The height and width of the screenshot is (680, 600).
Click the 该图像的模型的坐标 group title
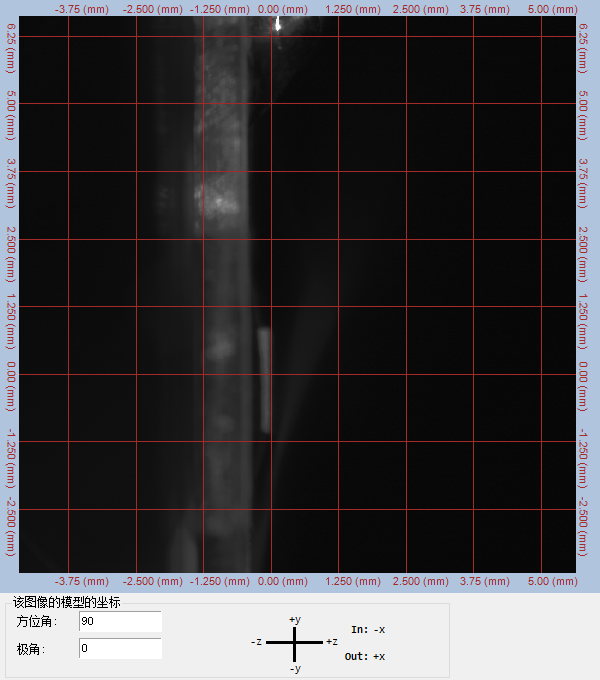pos(66,602)
